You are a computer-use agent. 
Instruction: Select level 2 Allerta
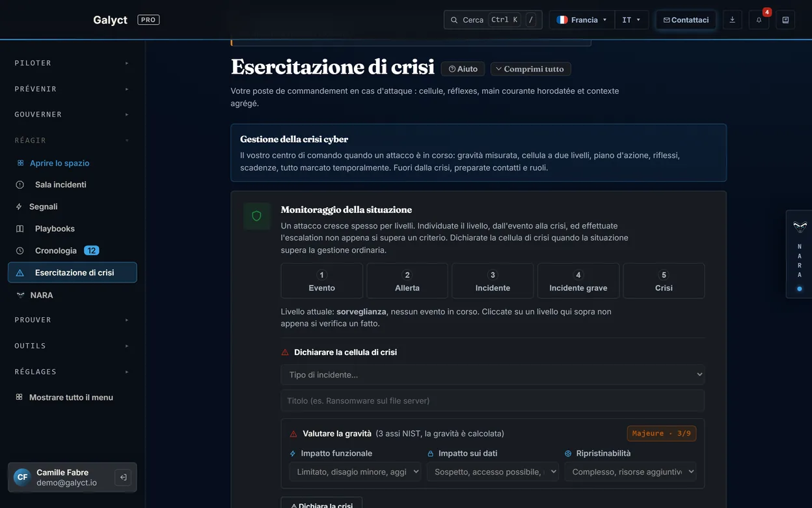click(x=407, y=281)
